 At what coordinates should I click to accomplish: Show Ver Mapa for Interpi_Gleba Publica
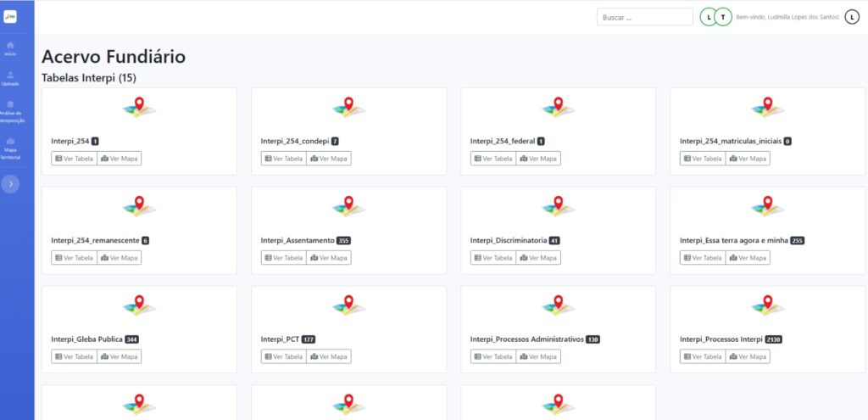click(119, 357)
